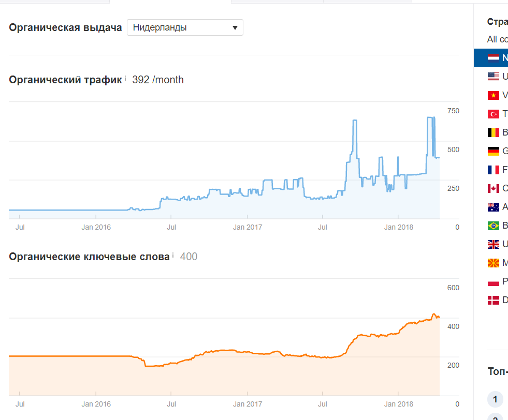This screenshot has height=420, width=508.
Task: Pick the Turkey flag
Action: pos(493,114)
